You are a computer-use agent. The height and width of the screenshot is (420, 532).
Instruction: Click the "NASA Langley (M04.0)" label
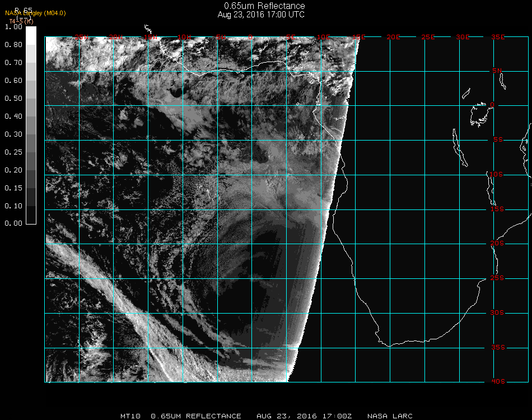click(x=35, y=13)
